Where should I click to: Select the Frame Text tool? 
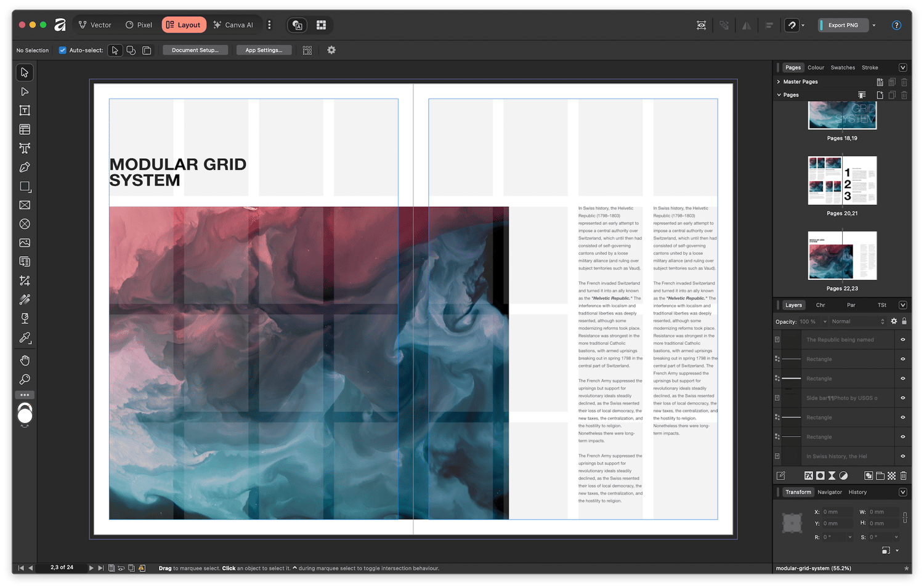pyautogui.click(x=25, y=111)
